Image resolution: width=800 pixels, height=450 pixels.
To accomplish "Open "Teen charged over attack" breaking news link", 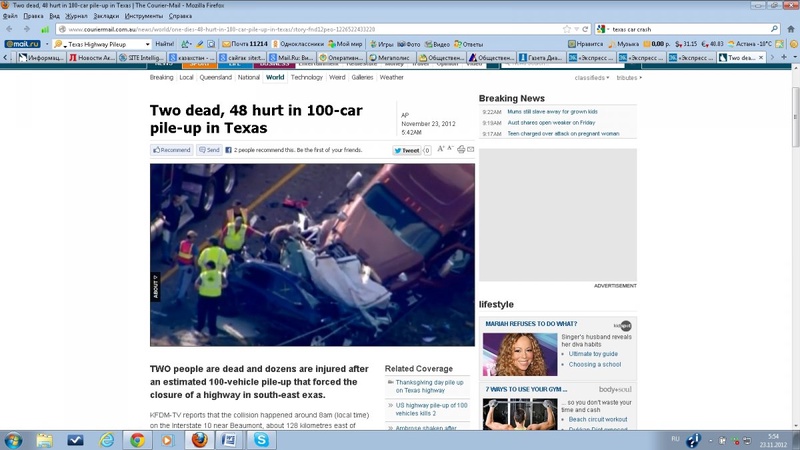I will click(563, 133).
